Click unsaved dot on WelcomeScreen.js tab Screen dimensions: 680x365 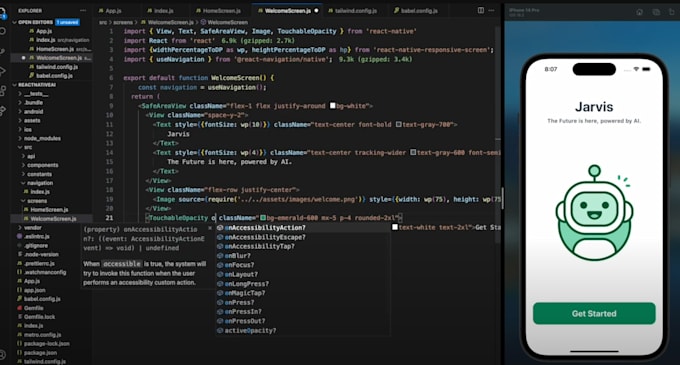point(316,10)
